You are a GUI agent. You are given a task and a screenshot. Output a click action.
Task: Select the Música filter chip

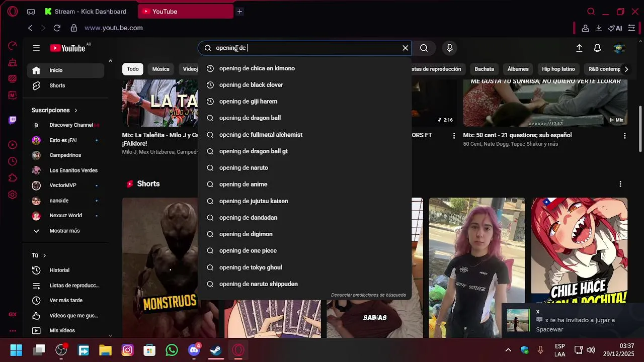point(161,69)
